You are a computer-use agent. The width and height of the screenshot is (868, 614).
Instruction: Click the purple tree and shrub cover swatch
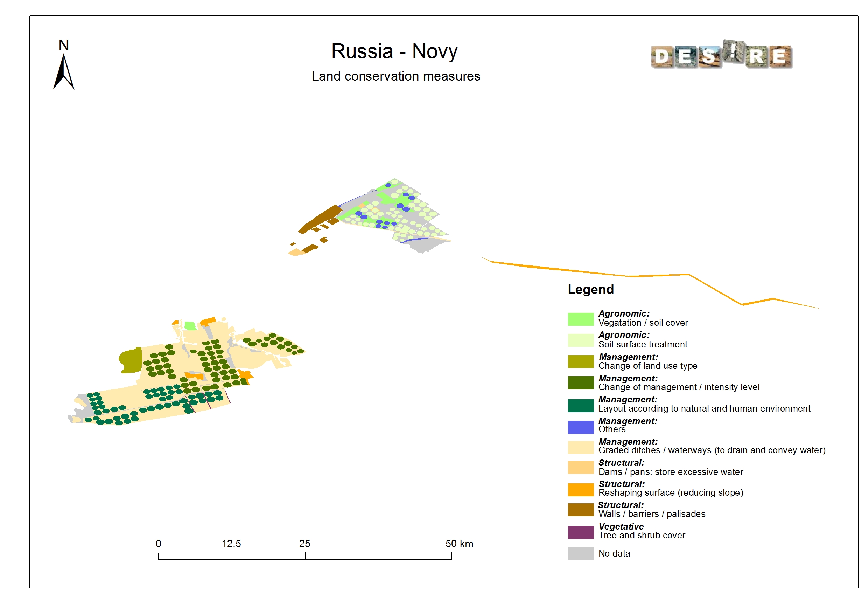click(580, 532)
